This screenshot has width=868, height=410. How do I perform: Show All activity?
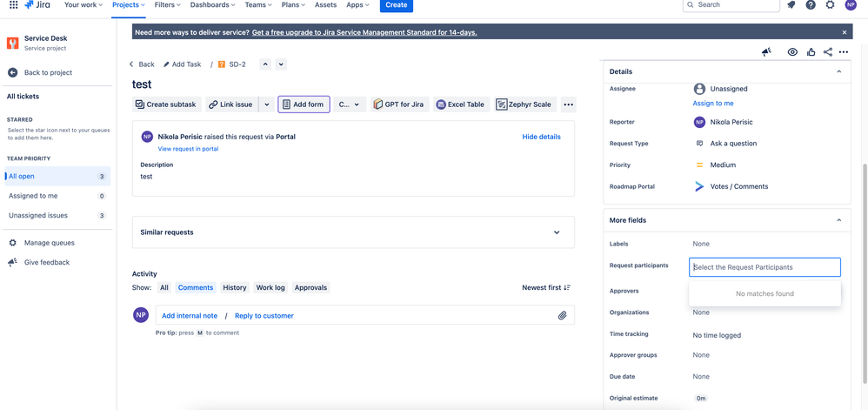point(164,287)
